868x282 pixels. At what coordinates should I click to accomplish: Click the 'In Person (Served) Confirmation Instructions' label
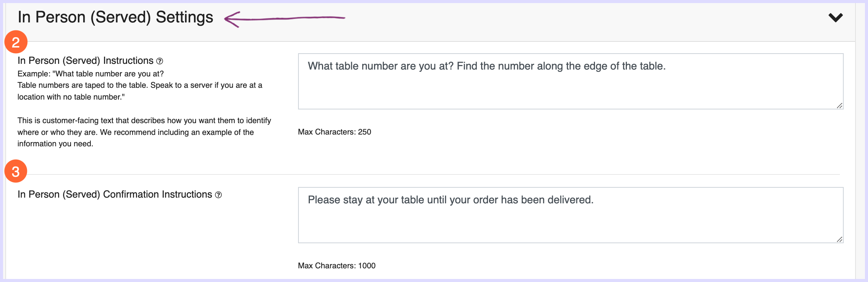[x=115, y=195]
